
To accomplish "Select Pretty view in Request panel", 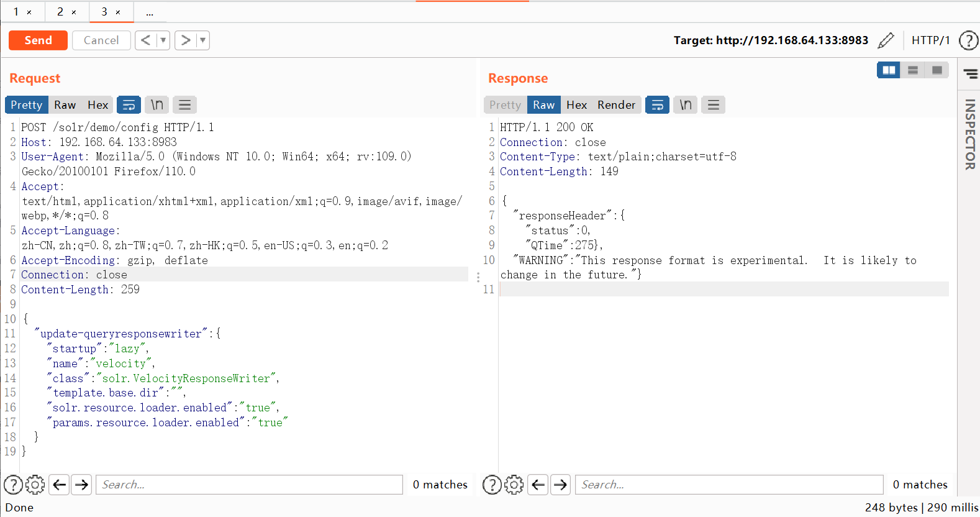I will [x=26, y=105].
